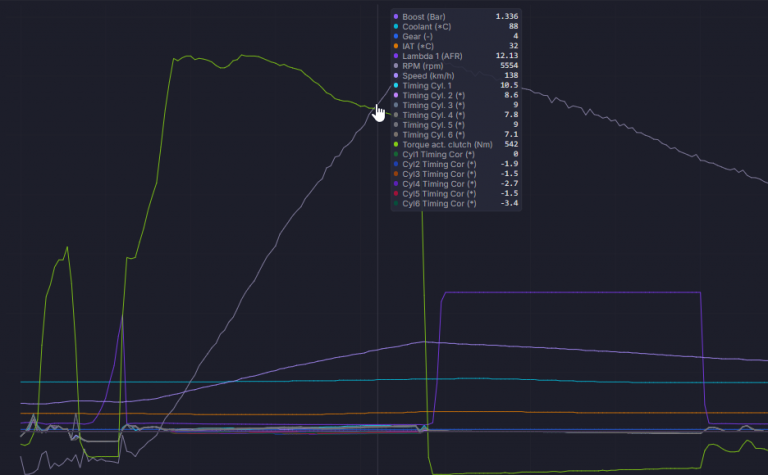The height and width of the screenshot is (475, 768).
Task: Click the Timing Cyl. 3 label
Action: 433,105
